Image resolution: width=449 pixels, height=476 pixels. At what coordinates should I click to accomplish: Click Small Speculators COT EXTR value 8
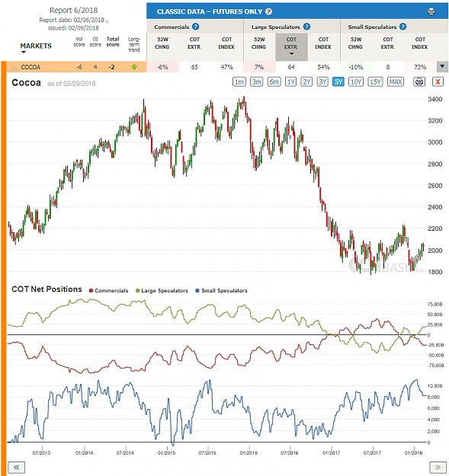(388, 67)
